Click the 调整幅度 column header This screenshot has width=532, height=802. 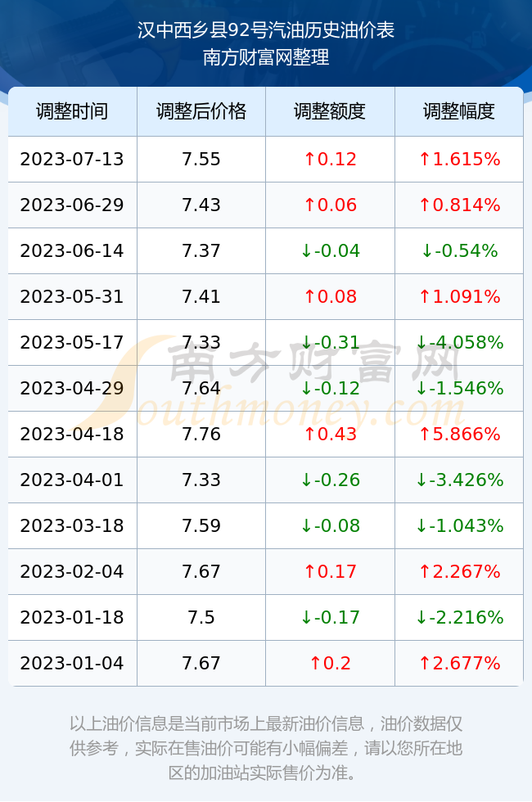[x=459, y=111]
